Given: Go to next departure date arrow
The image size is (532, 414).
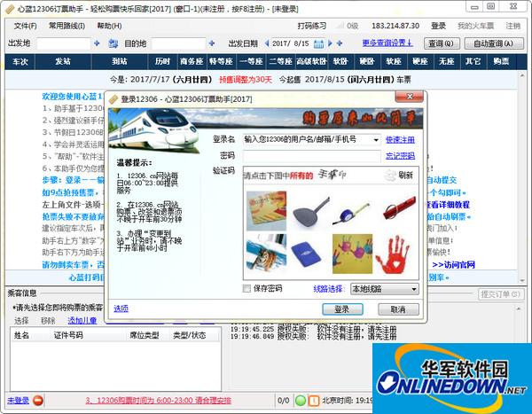Looking at the screenshot, I should (330, 43).
